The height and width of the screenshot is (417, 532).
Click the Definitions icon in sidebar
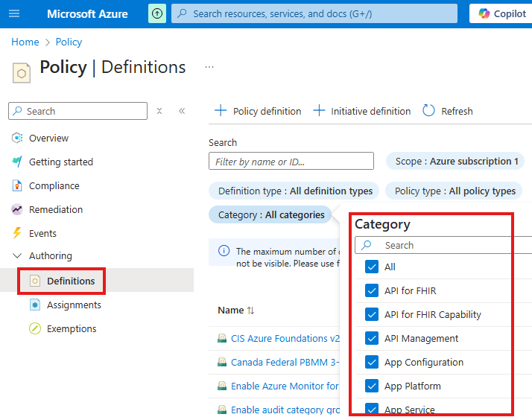(x=35, y=281)
